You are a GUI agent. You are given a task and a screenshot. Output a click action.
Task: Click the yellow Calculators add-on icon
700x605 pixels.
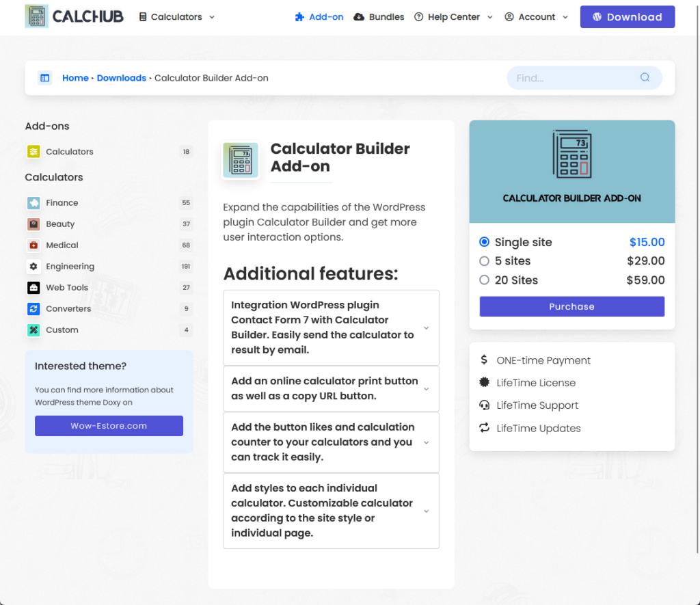point(33,152)
